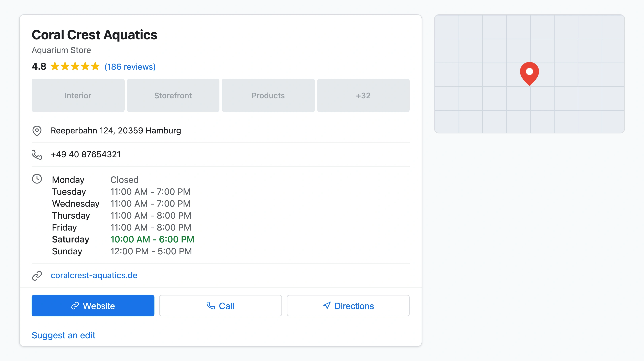Switch to the Storefront photos
This screenshot has height=361, width=644.
[173, 95]
